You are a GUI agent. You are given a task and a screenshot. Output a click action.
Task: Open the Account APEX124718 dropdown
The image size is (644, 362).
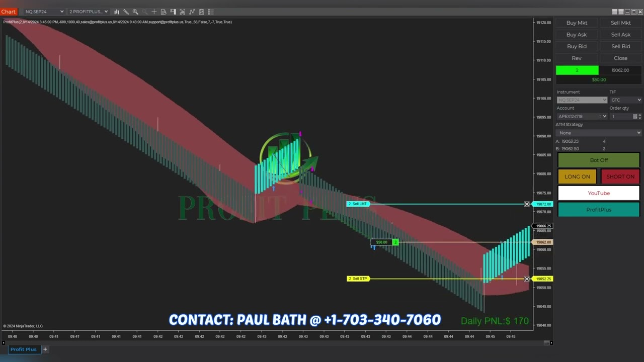[x=582, y=116]
